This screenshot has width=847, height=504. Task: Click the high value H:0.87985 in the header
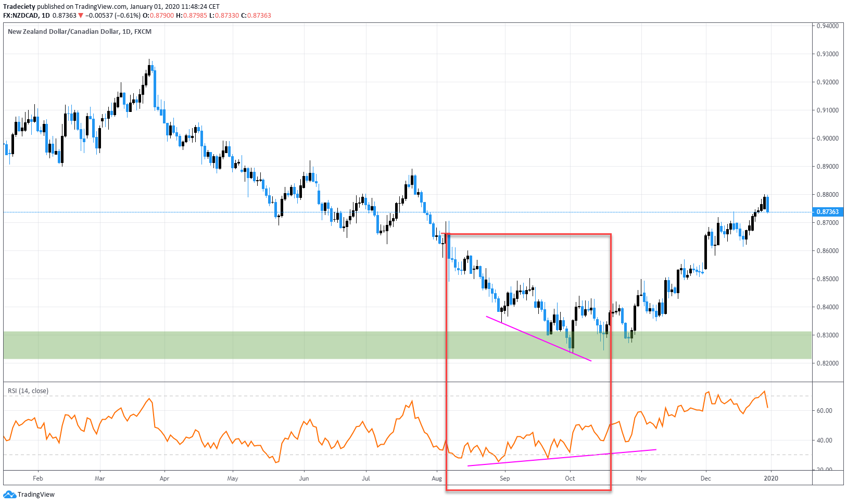pos(192,16)
